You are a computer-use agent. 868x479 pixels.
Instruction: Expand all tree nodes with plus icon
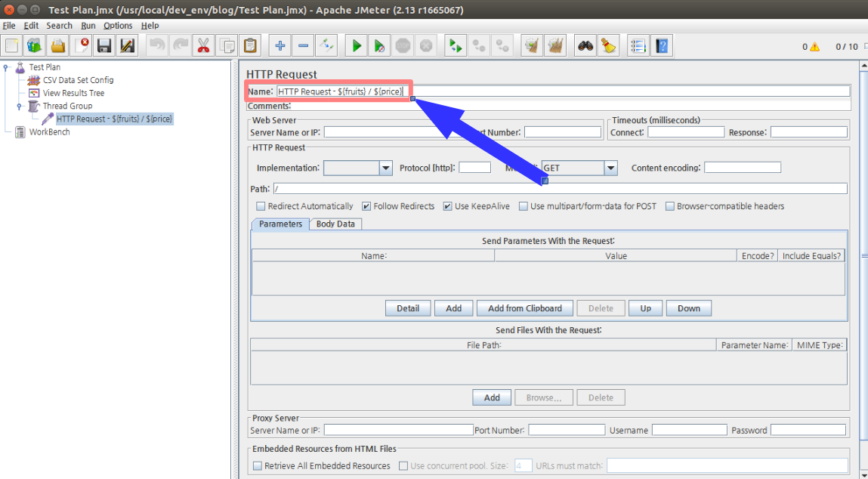pos(280,45)
